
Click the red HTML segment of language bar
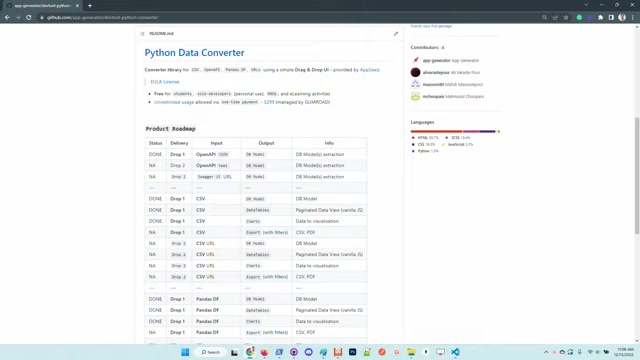[x=436, y=131]
